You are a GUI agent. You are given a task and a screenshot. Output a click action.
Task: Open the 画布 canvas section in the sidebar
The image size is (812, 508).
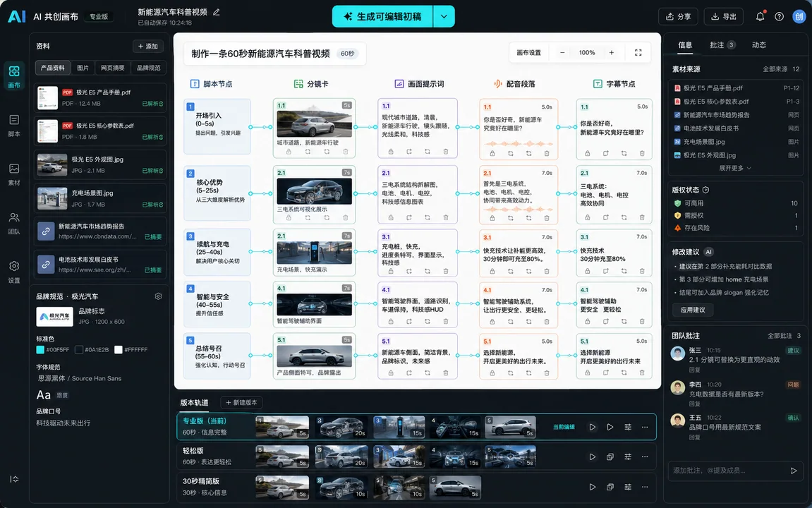point(14,76)
